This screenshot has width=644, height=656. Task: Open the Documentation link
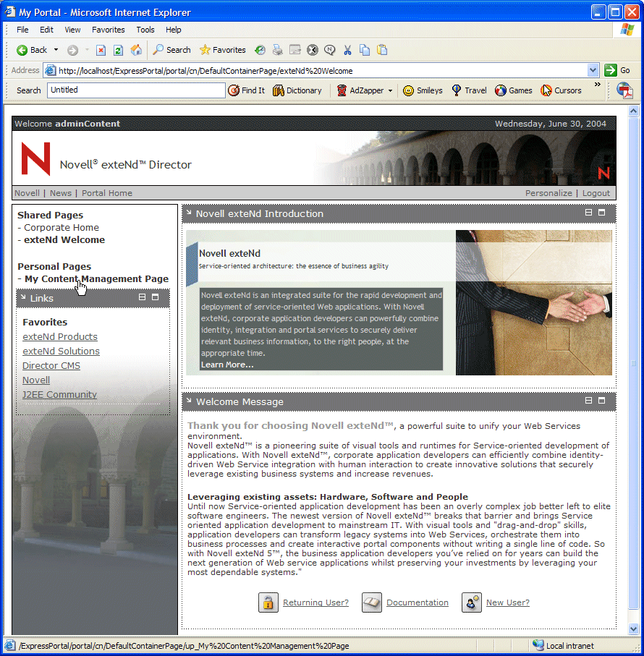pyautogui.click(x=418, y=602)
